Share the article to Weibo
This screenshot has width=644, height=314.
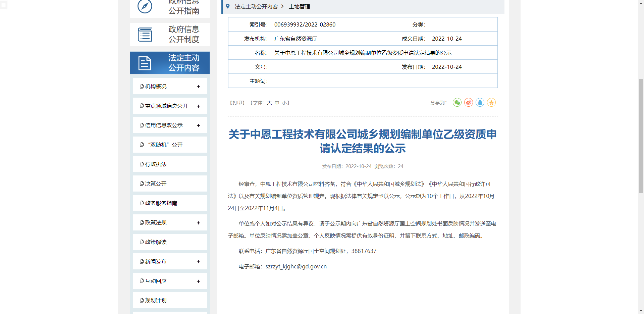tap(468, 102)
